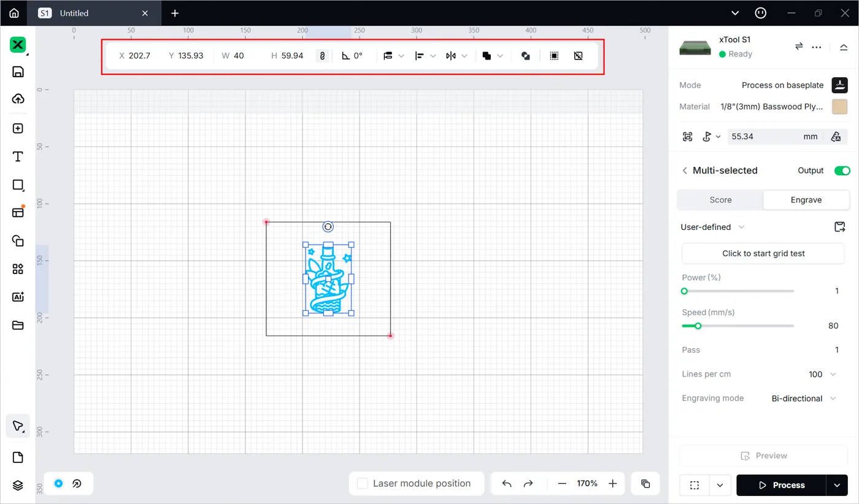Save the project with the disk icon

(18, 72)
